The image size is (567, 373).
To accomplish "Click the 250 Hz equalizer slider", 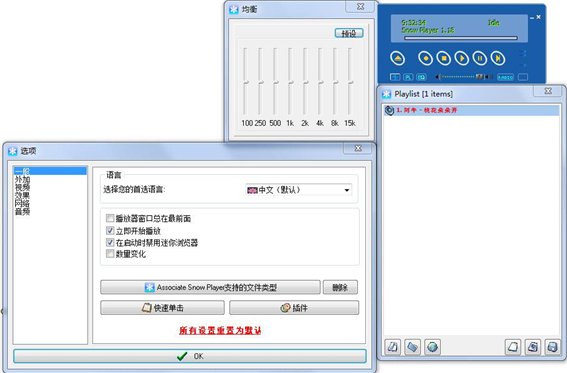I will (x=260, y=82).
